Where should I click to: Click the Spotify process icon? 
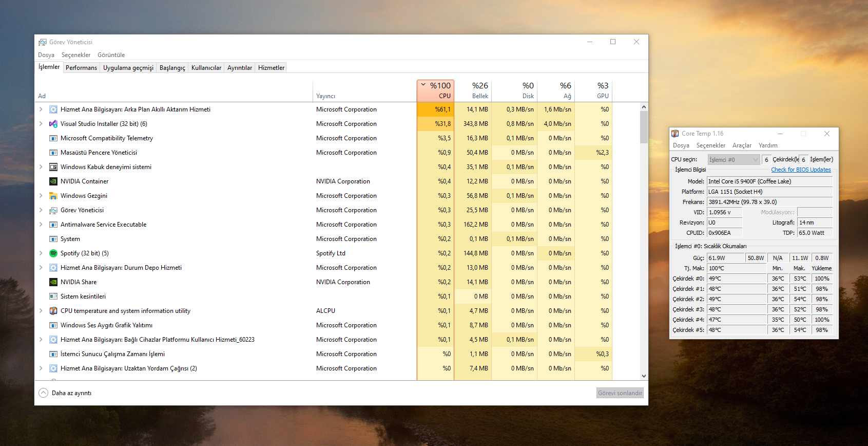click(x=53, y=253)
